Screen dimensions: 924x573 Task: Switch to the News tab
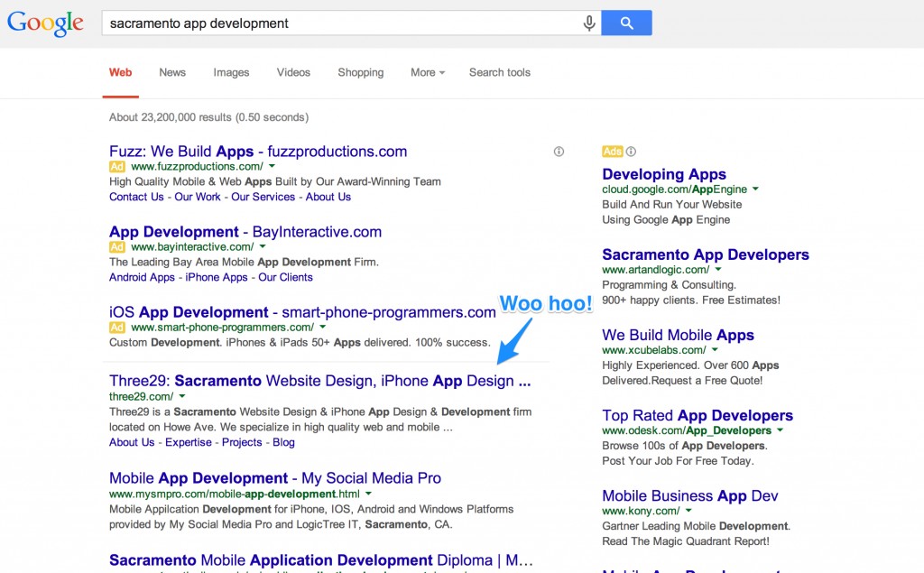(172, 72)
